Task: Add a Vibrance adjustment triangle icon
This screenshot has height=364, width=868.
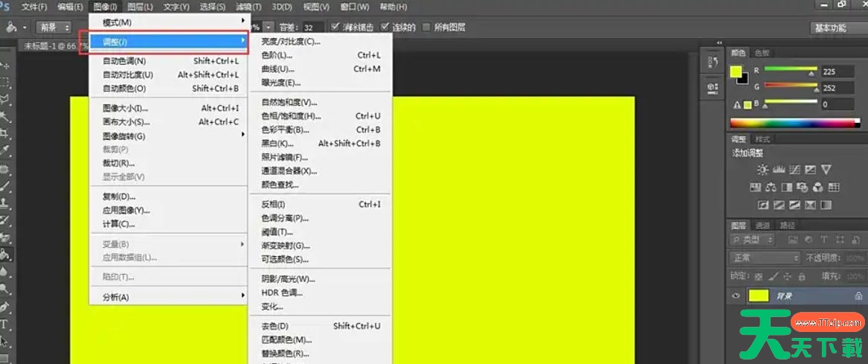Action: click(826, 170)
